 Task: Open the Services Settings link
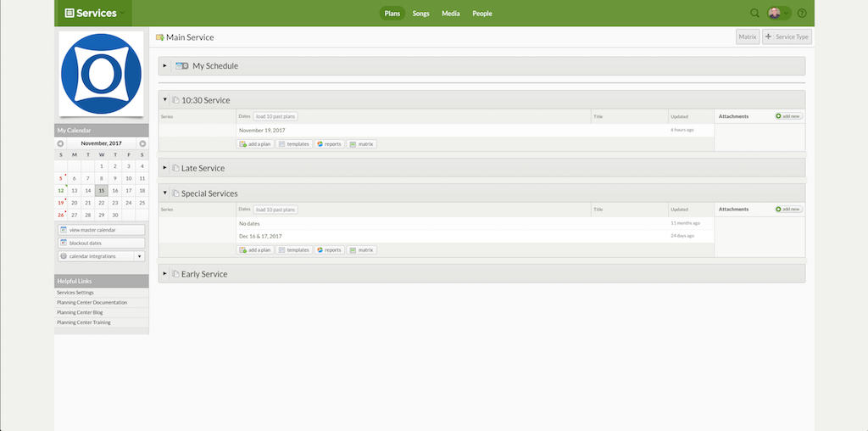pos(75,293)
